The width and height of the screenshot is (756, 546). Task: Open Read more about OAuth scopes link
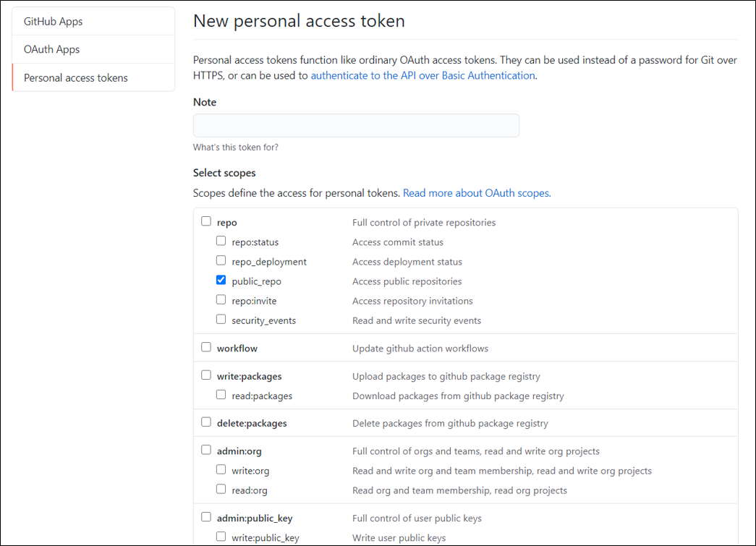click(477, 193)
